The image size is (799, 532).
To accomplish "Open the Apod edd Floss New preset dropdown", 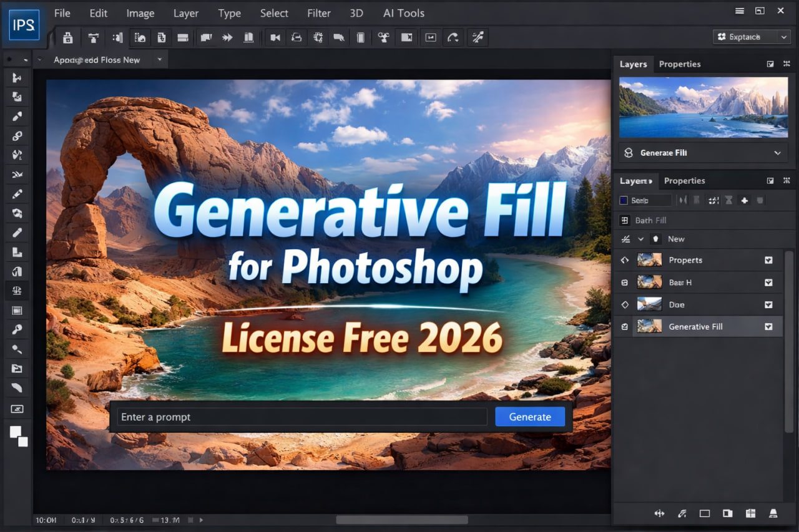I will (159, 59).
